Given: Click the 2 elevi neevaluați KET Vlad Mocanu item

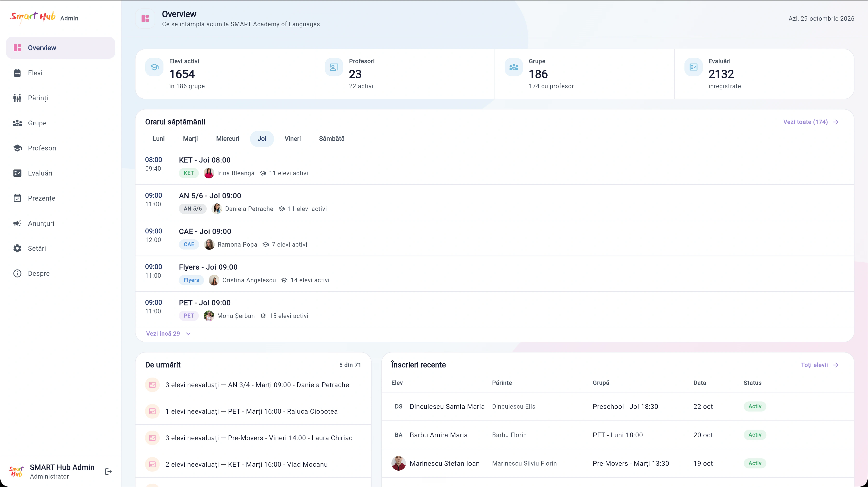Looking at the screenshot, I should click(253, 464).
